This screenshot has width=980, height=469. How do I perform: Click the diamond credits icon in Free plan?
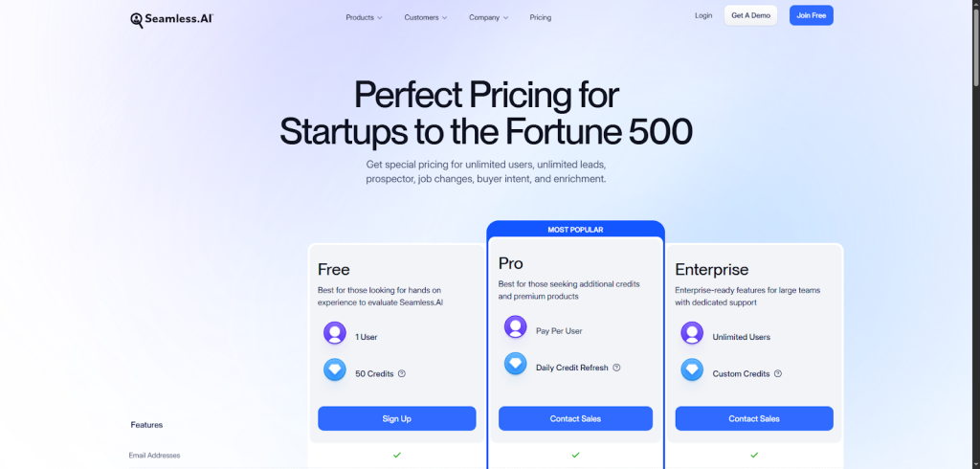tap(334, 370)
